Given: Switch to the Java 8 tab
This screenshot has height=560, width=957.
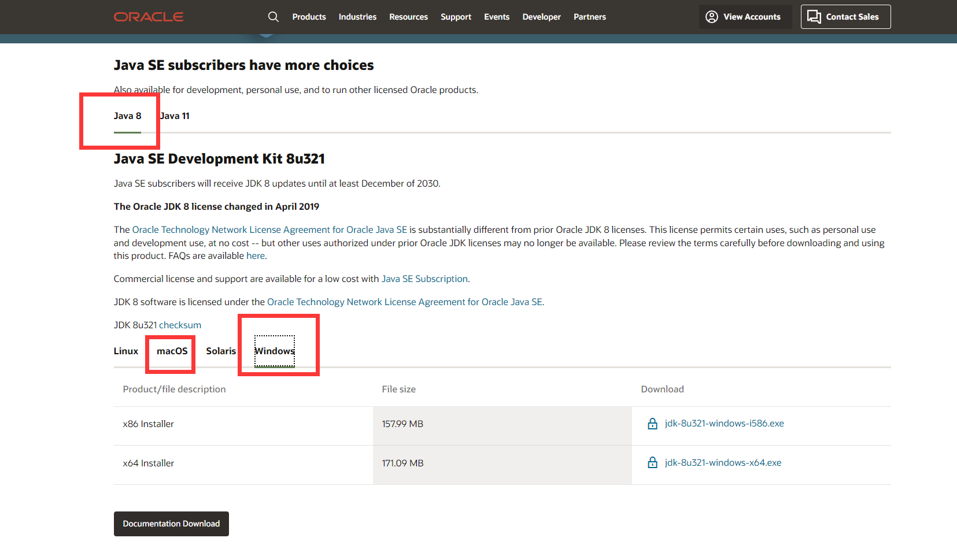Looking at the screenshot, I should pos(127,116).
